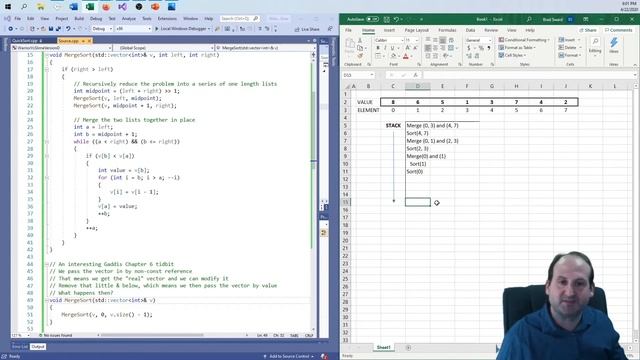
Task: Toggle Bold in Excel ribbon
Action: point(378,48)
